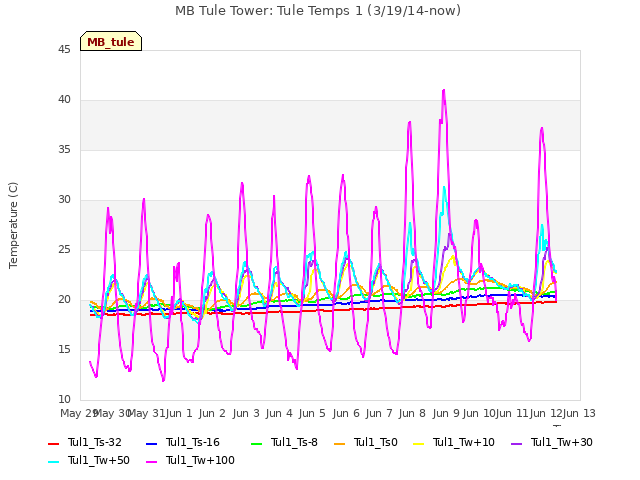Click the 10 y-axis tick label
Screen dimensions: 640x480
click(x=64, y=400)
